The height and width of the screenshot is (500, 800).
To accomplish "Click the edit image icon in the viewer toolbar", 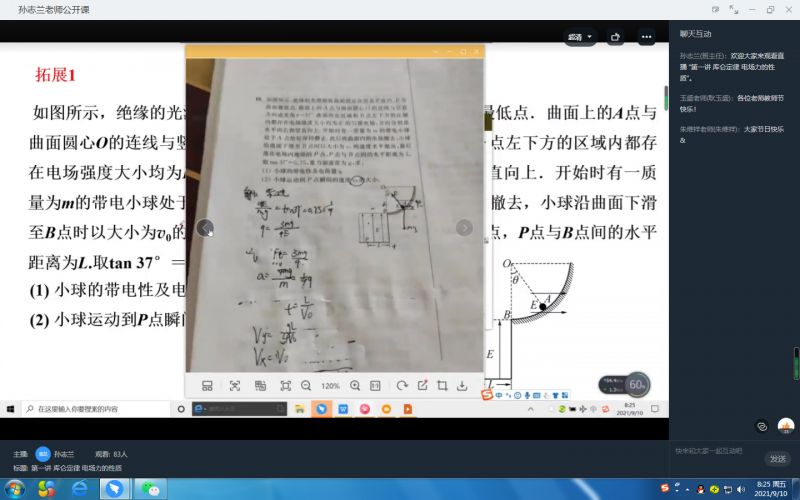I will click(x=422, y=386).
